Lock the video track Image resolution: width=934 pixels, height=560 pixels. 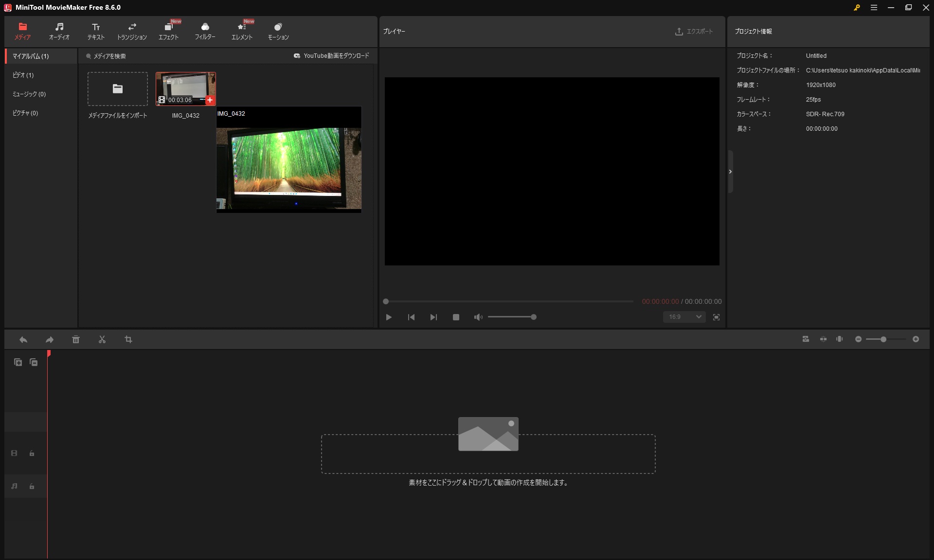[32, 453]
